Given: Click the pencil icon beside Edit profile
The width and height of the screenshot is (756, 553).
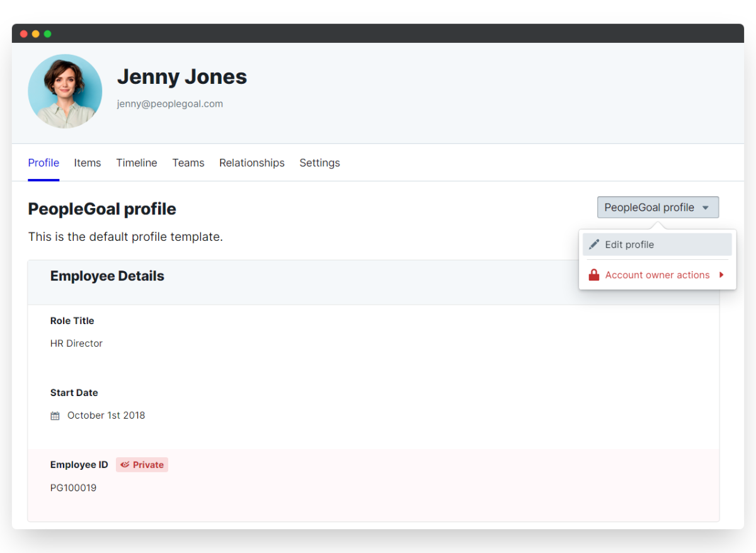Looking at the screenshot, I should coord(593,245).
